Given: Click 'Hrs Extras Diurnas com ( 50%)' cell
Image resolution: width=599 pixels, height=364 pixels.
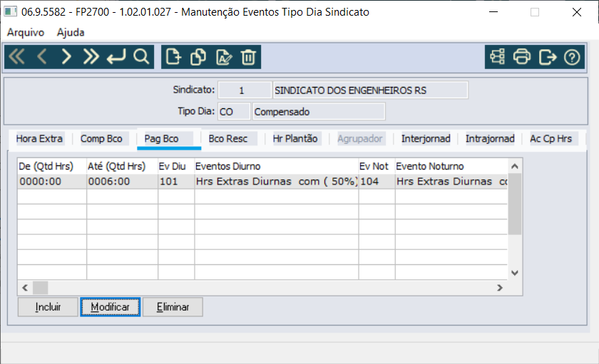Looking at the screenshot, I should [x=277, y=181].
